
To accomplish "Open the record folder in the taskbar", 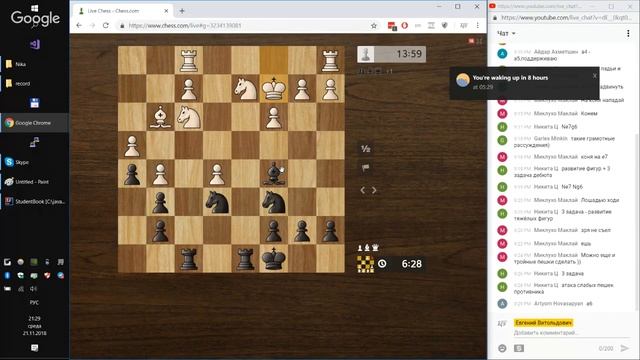I will tap(35, 84).
